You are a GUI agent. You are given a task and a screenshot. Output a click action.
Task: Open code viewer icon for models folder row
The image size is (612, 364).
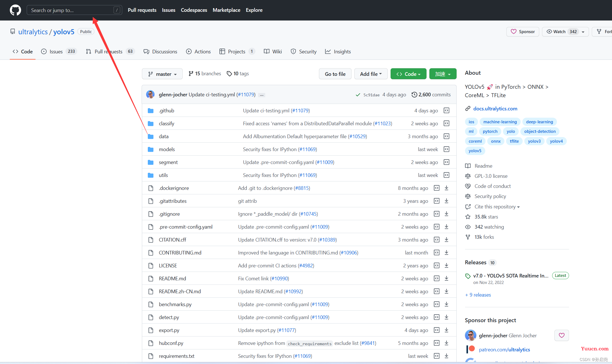(x=446, y=149)
